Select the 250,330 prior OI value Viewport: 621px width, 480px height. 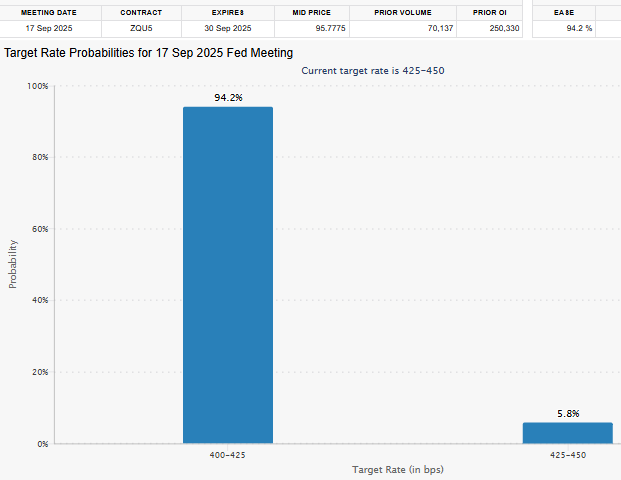(504, 29)
